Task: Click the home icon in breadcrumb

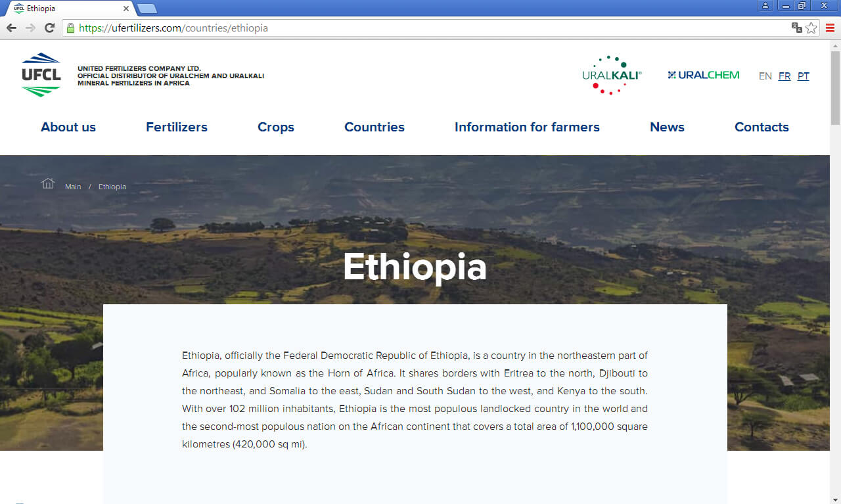Action: (48, 183)
